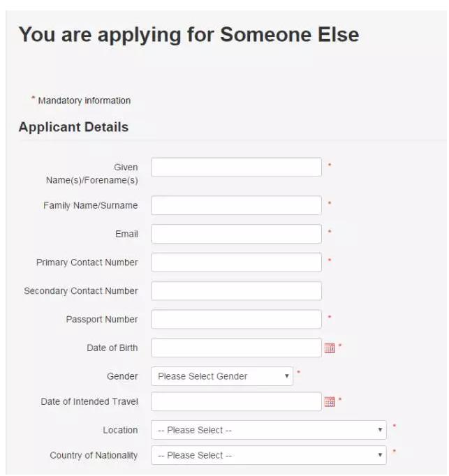Click the Location dropdown arrow
The width and height of the screenshot is (449, 476).
pyautogui.click(x=380, y=430)
